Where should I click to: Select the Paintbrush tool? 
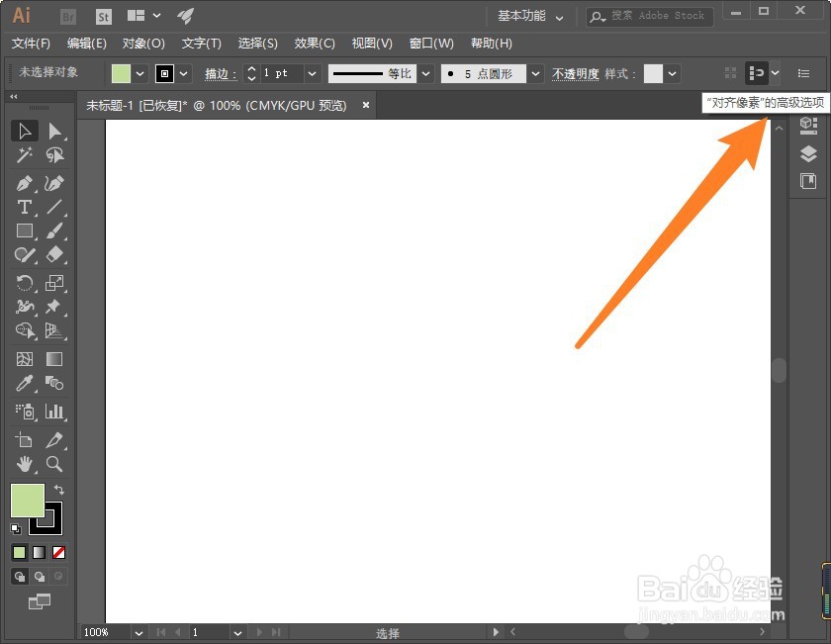click(54, 231)
